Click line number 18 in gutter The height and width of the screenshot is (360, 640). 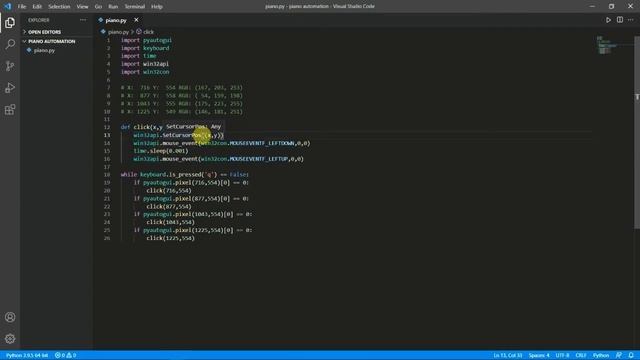pos(107,175)
